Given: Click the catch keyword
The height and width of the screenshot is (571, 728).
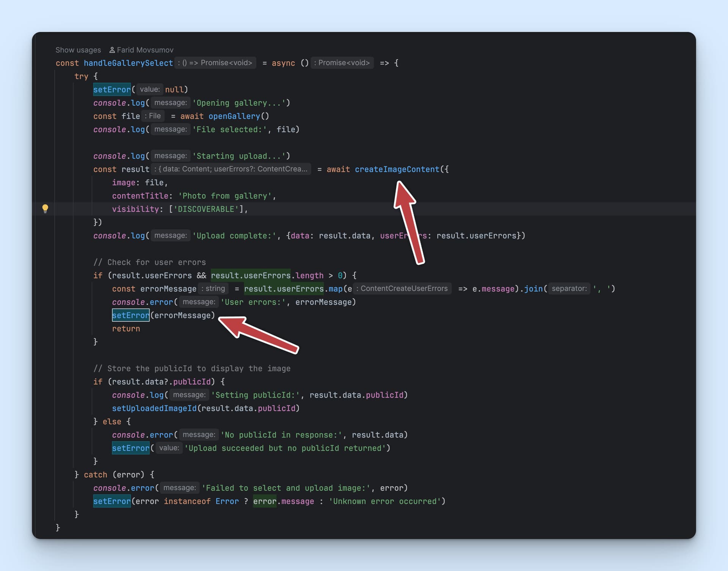Looking at the screenshot, I should coord(96,475).
